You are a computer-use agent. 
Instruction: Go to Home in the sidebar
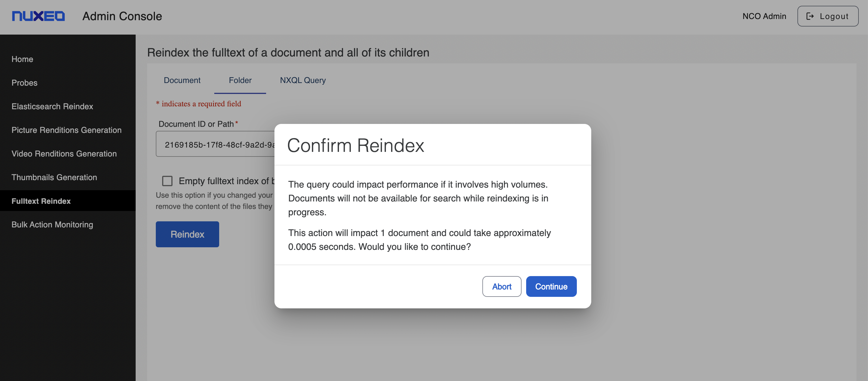click(22, 59)
